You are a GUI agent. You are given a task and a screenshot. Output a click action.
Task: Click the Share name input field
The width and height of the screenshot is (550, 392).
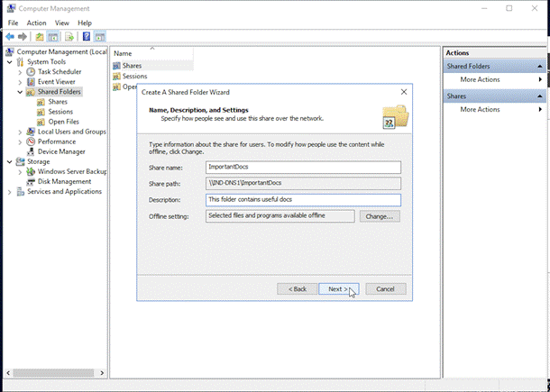303,168
